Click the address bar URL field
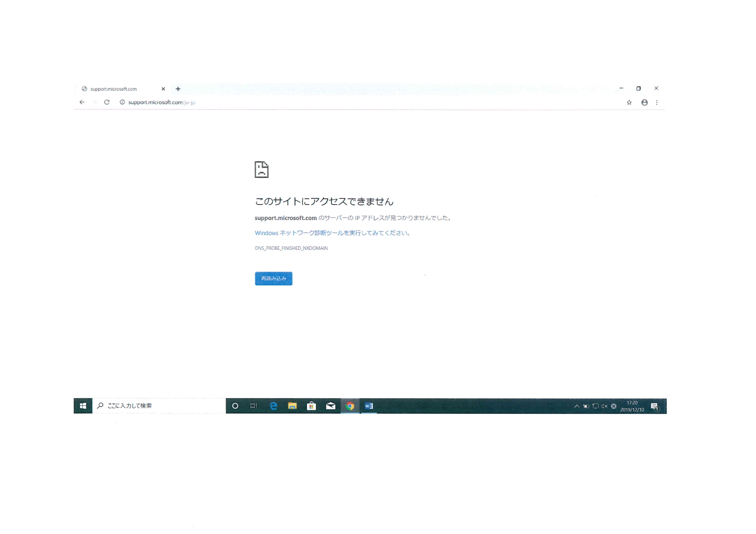Image resolution: width=756 pixels, height=534 pixels. click(371, 102)
